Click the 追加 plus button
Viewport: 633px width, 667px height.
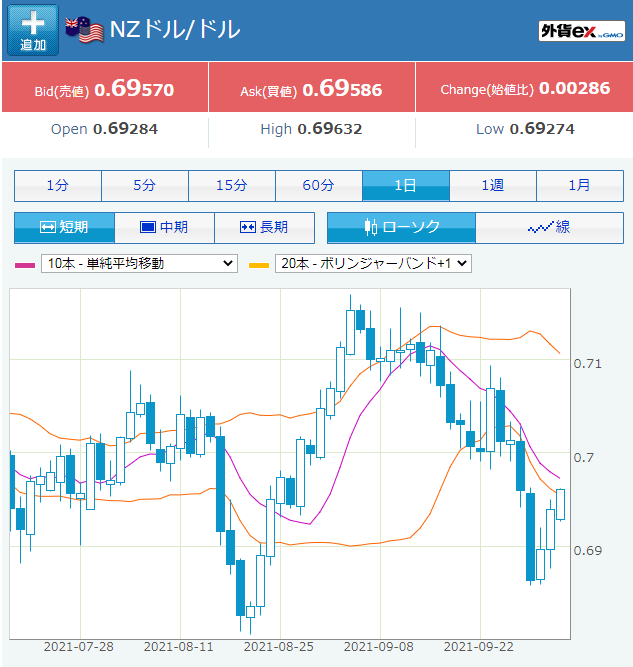point(33,30)
